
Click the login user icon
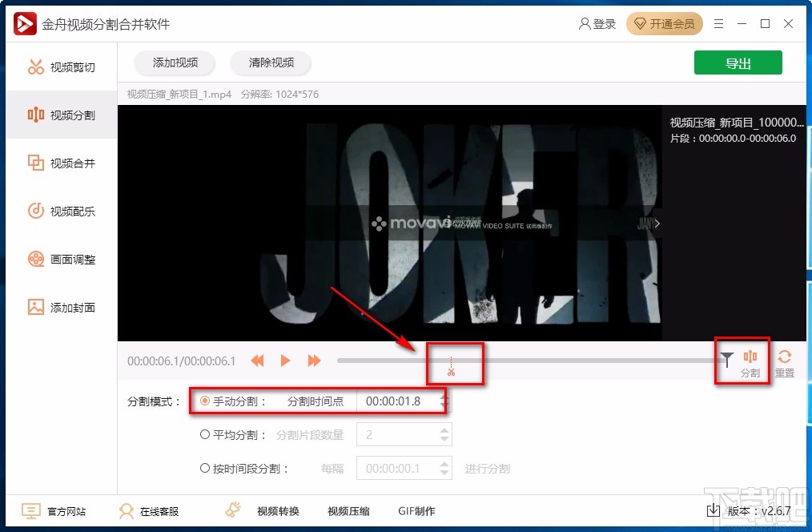click(585, 24)
